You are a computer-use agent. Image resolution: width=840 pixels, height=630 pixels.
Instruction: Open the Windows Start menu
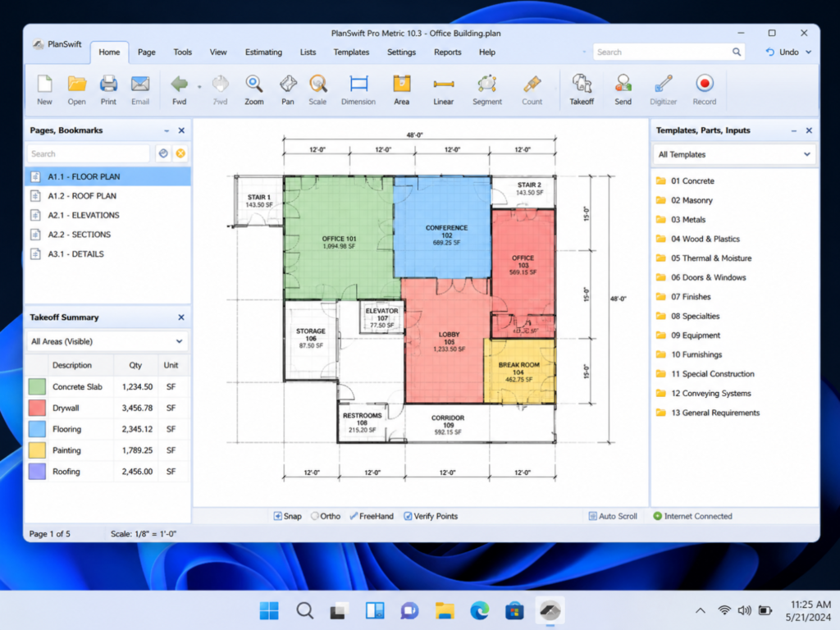click(269, 610)
